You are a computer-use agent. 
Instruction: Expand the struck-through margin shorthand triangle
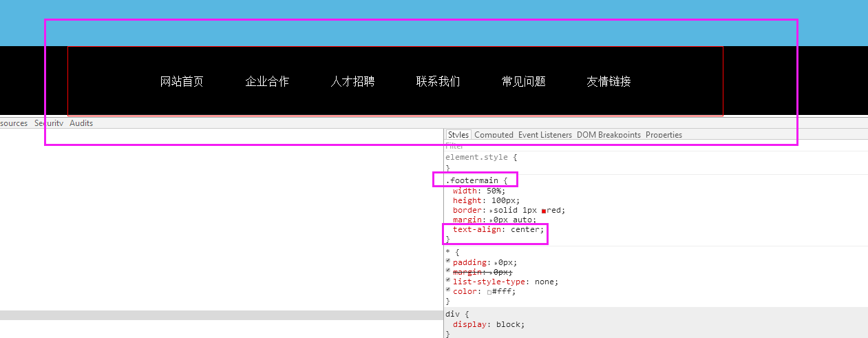(491, 273)
